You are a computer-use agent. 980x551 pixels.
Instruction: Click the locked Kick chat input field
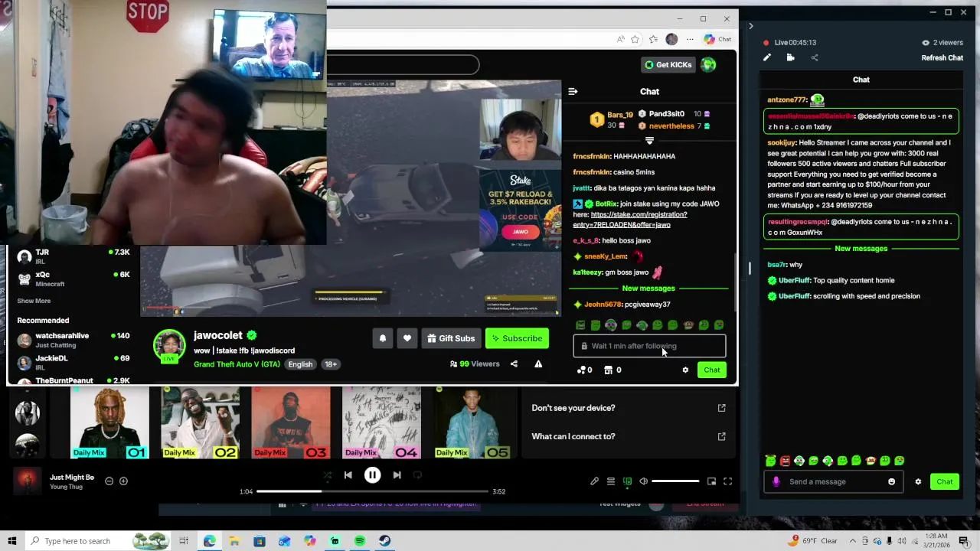(x=649, y=346)
